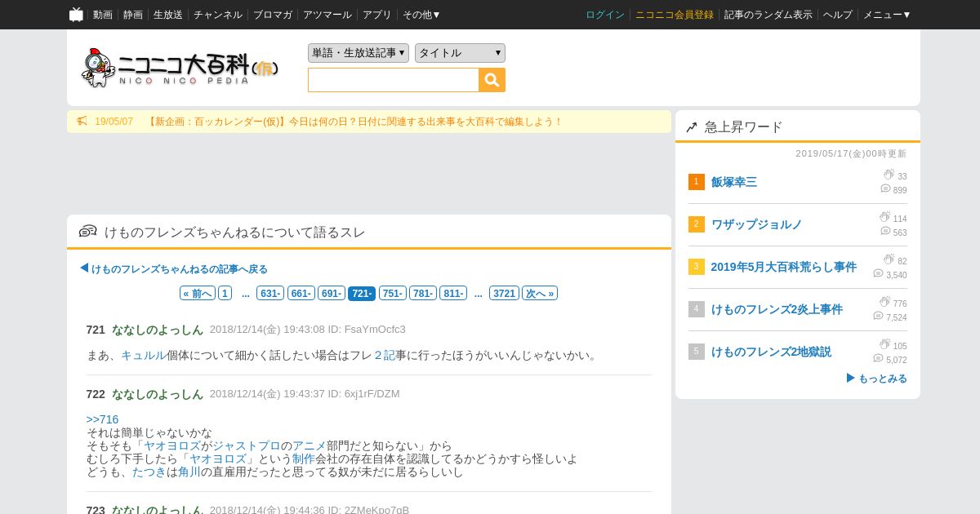Go to page 631-
The height and width of the screenshot is (514, 980).
(270, 294)
